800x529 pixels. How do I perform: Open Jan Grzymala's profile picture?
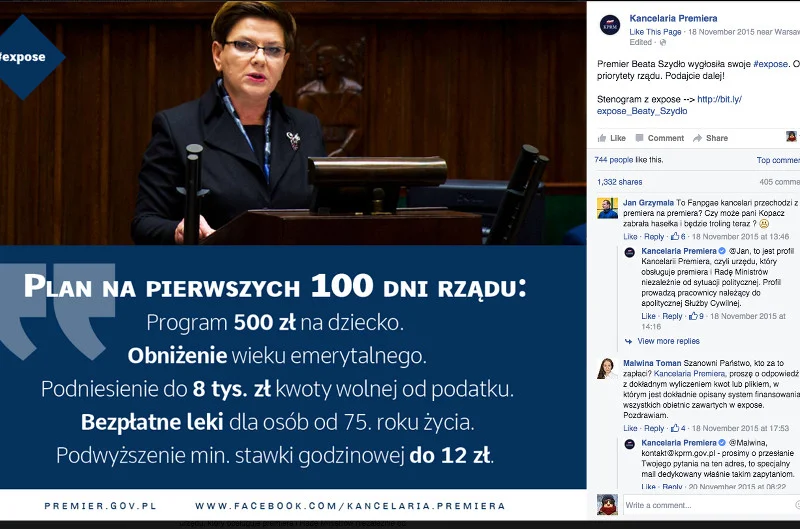click(x=607, y=209)
